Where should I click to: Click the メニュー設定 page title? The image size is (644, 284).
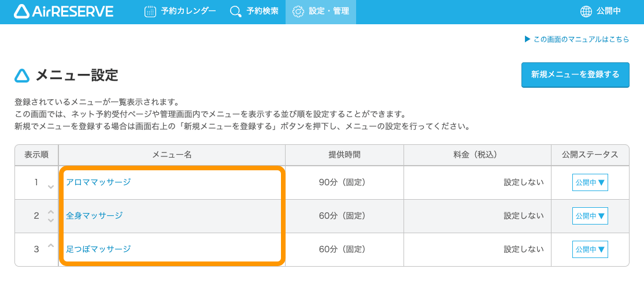pyautogui.click(x=77, y=76)
